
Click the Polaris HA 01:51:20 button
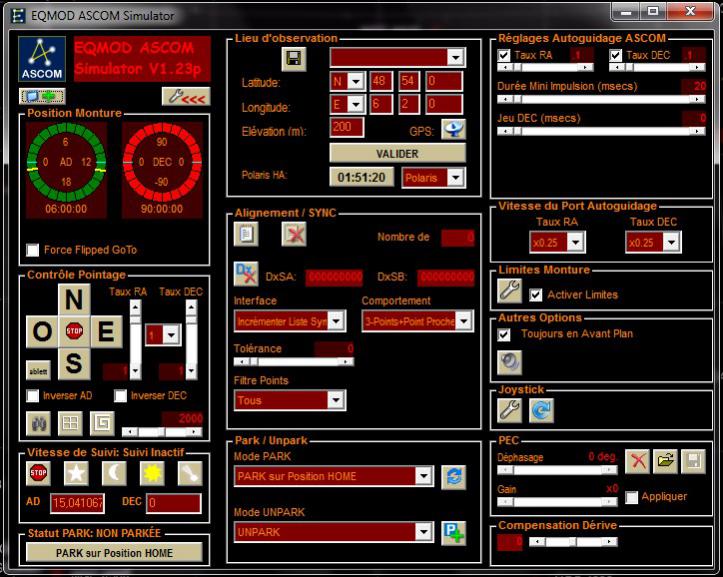pyautogui.click(x=362, y=177)
